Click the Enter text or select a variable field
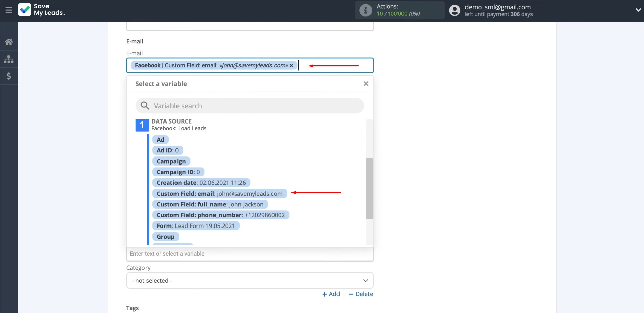 (250, 254)
